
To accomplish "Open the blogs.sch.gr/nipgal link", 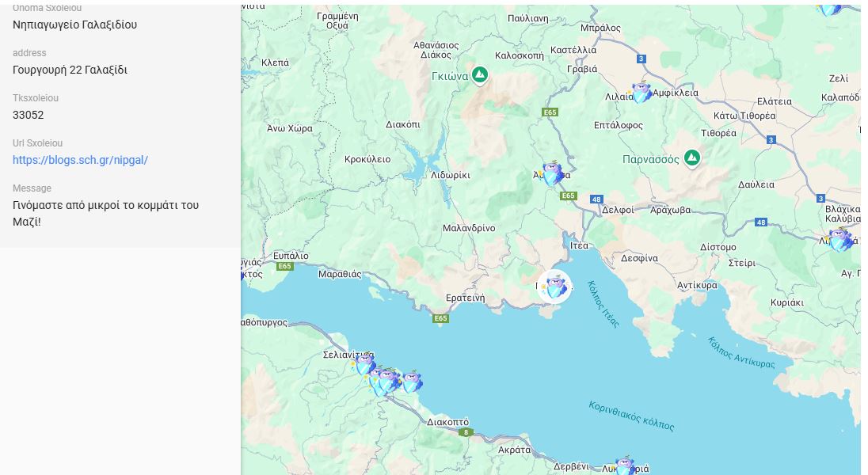I will pos(80,160).
